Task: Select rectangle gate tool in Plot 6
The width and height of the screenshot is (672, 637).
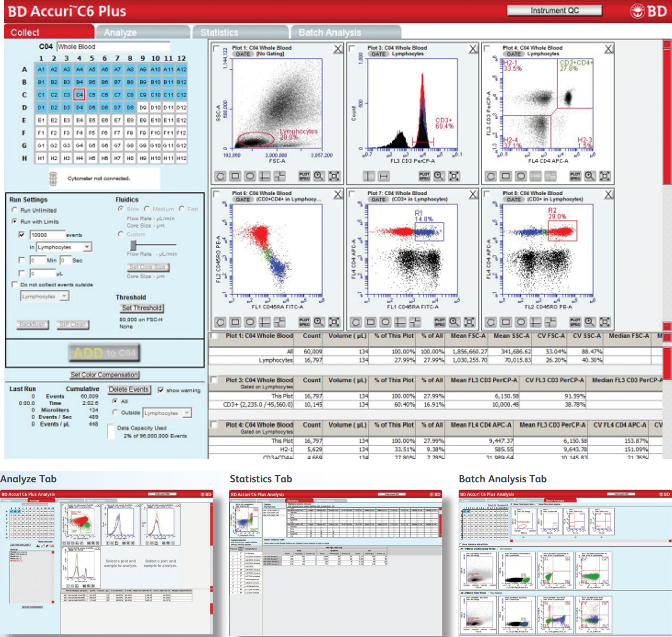Action: pos(235,322)
